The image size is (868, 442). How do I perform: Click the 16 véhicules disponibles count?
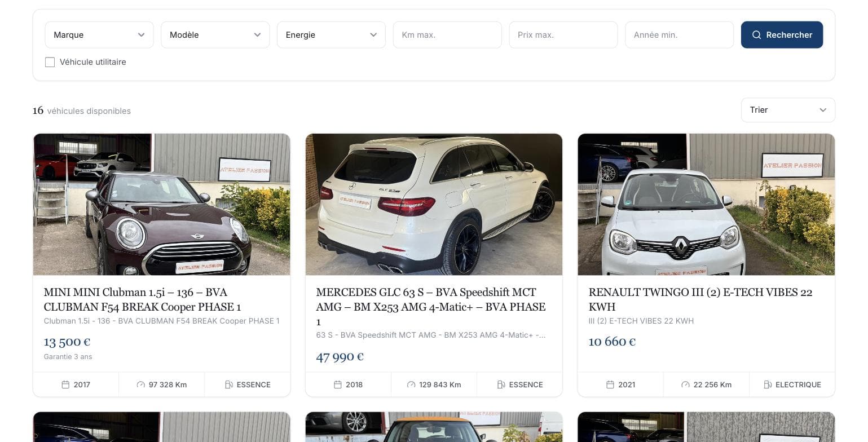pos(82,111)
